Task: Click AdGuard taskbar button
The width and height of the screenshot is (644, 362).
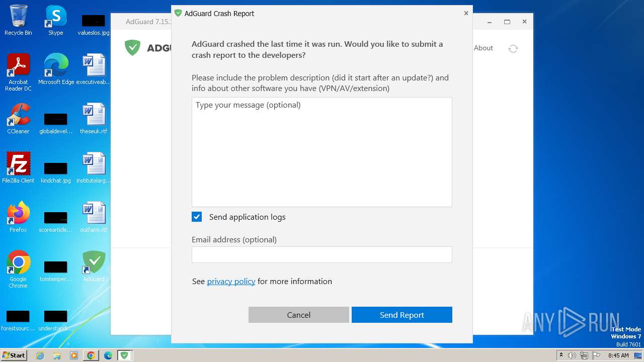Action: [125, 355]
